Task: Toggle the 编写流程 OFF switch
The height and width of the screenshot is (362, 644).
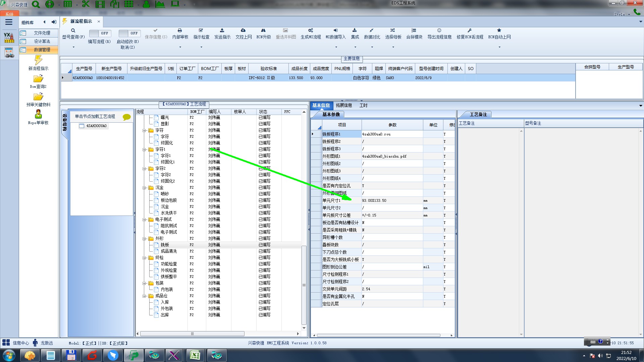Action: click(100, 33)
